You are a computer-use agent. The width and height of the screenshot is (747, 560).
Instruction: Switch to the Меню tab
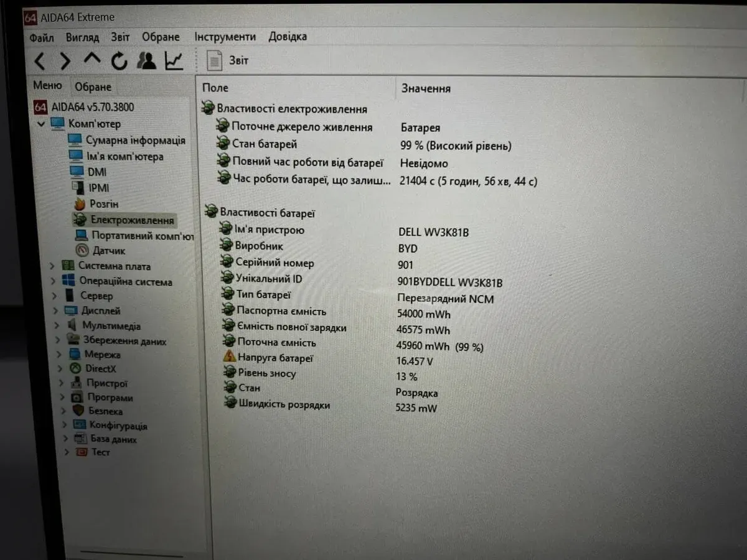47,86
